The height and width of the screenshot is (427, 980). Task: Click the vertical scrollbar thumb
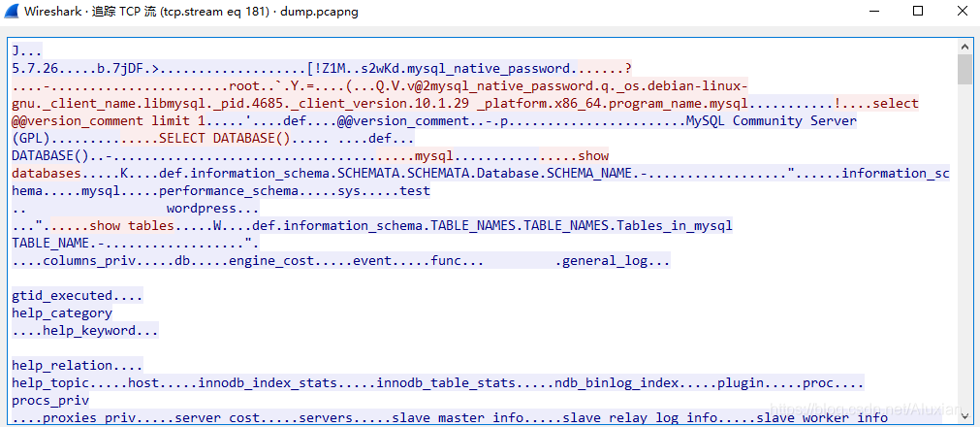(x=965, y=70)
